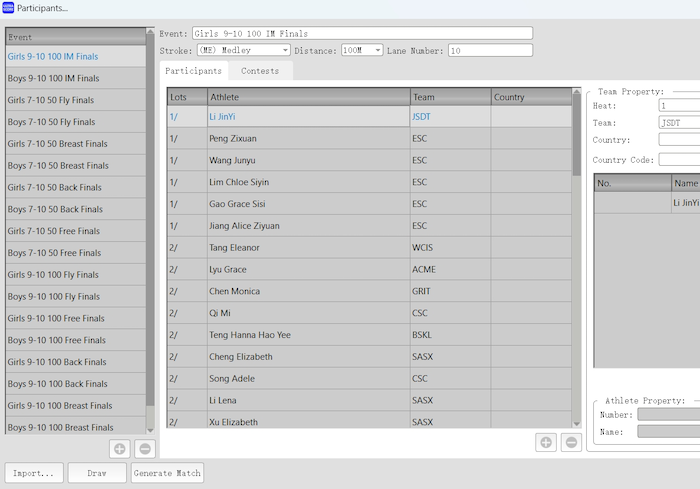This screenshot has width=700, height=489.
Task: Click the Participants window app icon
Action: pyautogui.click(x=8, y=8)
